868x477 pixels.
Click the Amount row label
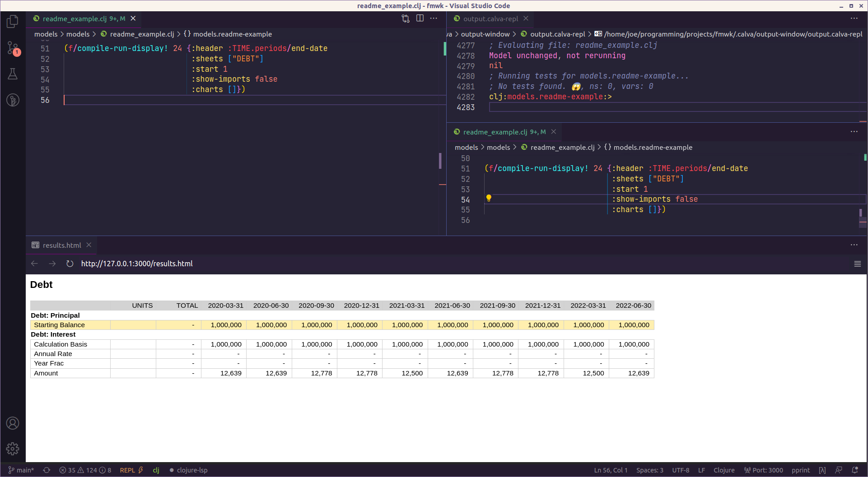pos(46,373)
